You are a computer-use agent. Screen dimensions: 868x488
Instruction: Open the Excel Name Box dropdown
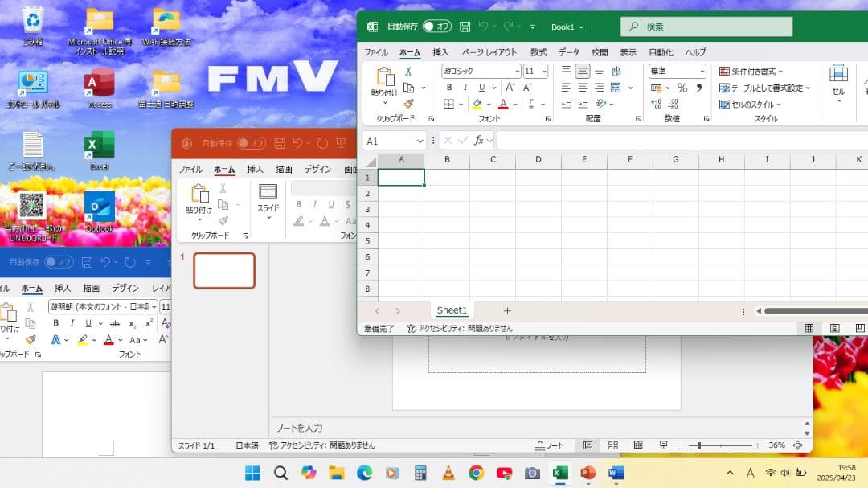point(420,141)
